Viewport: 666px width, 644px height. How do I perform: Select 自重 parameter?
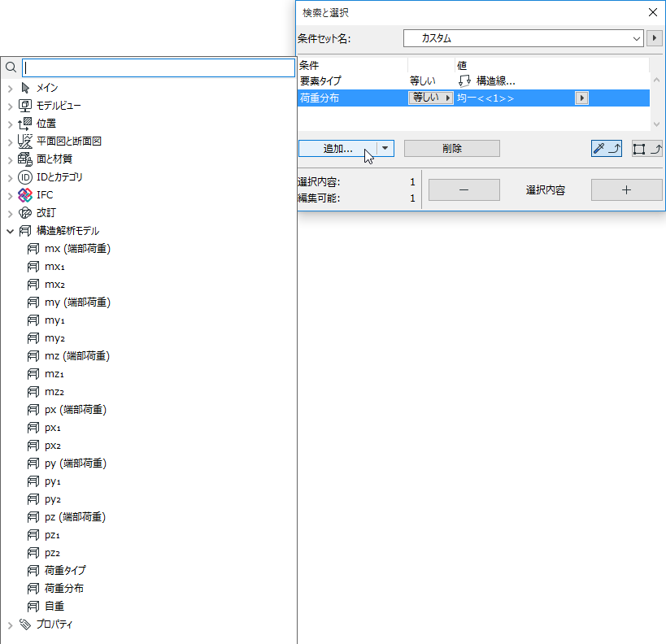tap(54, 607)
